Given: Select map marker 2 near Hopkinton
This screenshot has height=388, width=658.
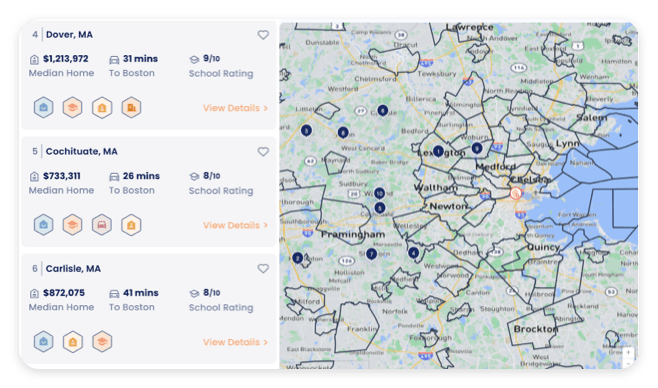Looking at the screenshot, I should point(298,258).
